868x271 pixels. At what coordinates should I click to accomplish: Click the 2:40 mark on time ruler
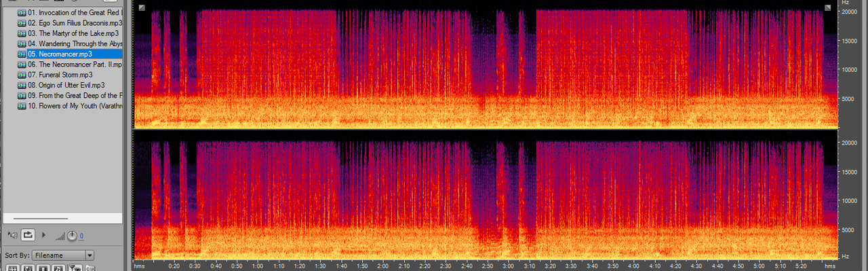(x=466, y=266)
